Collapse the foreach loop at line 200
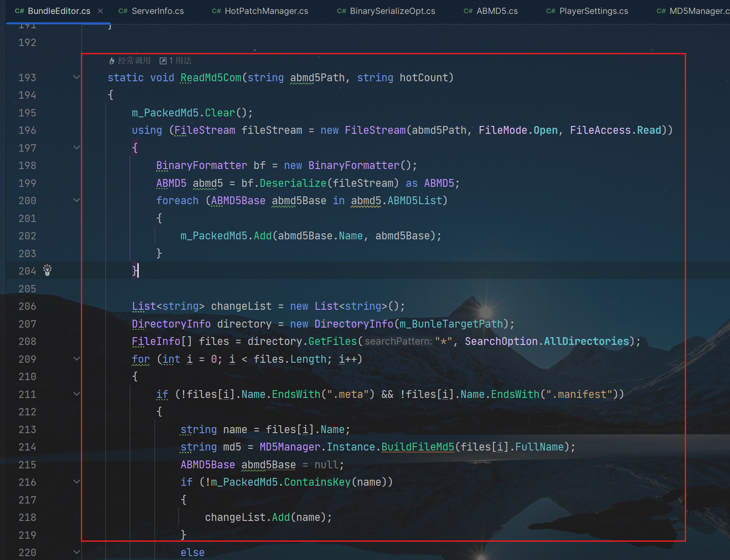The image size is (730, 560). (77, 200)
